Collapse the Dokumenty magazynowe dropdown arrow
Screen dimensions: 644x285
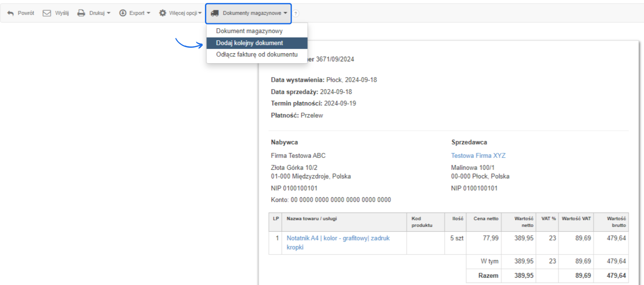(x=285, y=13)
